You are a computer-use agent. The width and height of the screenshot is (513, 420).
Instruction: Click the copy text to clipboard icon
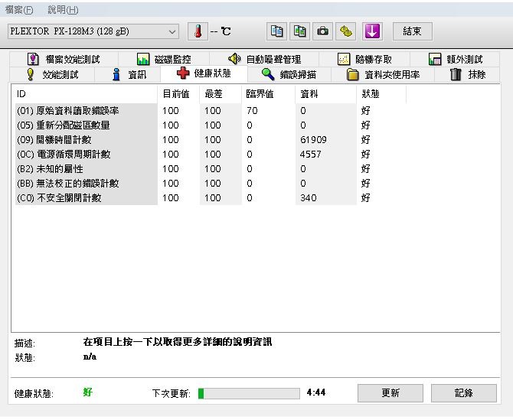click(276, 31)
